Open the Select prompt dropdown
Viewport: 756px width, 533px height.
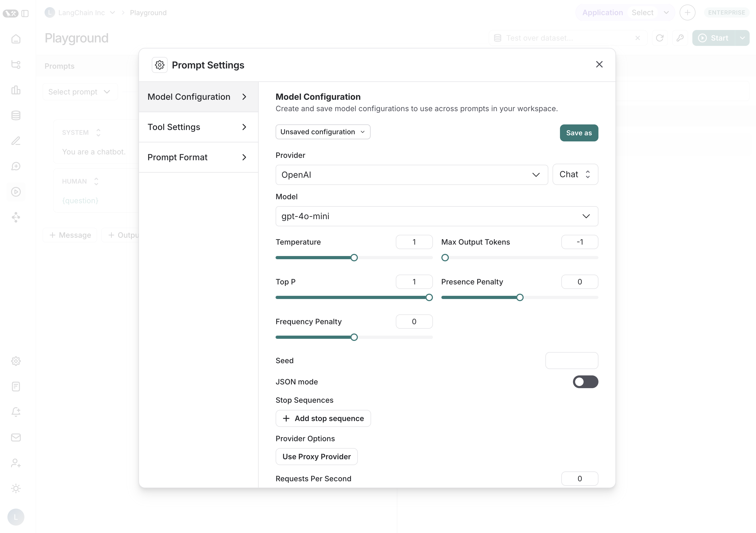[80, 92]
